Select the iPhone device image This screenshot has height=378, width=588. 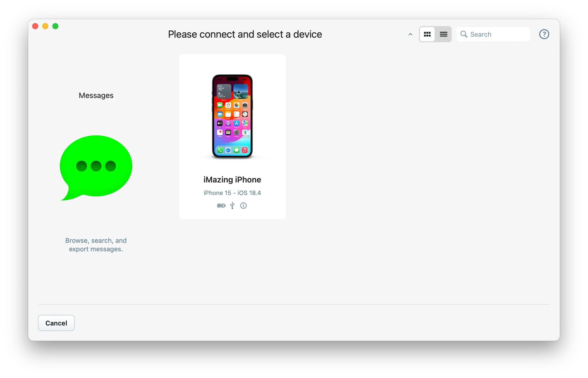tap(232, 116)
